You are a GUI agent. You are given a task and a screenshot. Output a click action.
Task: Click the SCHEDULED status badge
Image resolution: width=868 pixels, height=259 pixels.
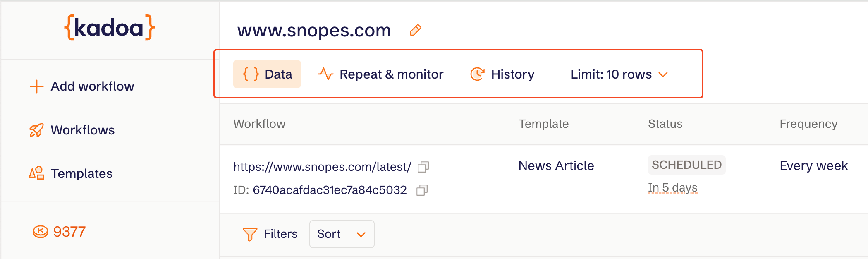pyautogui.click(x=686, y=165)
